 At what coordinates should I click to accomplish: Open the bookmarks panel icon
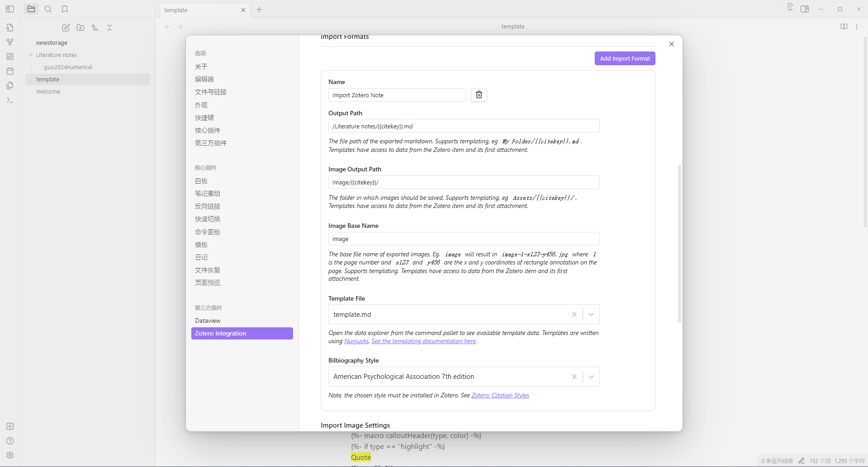pos(65,9)
